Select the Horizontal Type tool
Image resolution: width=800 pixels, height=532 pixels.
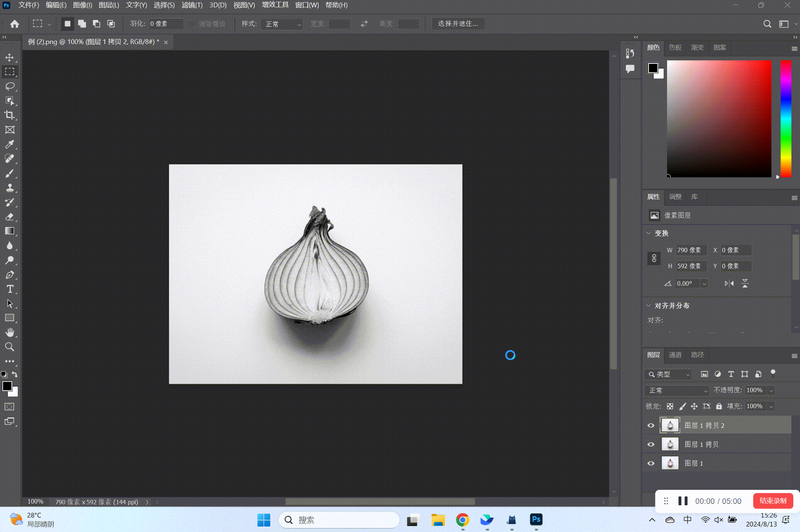point(10,289)
